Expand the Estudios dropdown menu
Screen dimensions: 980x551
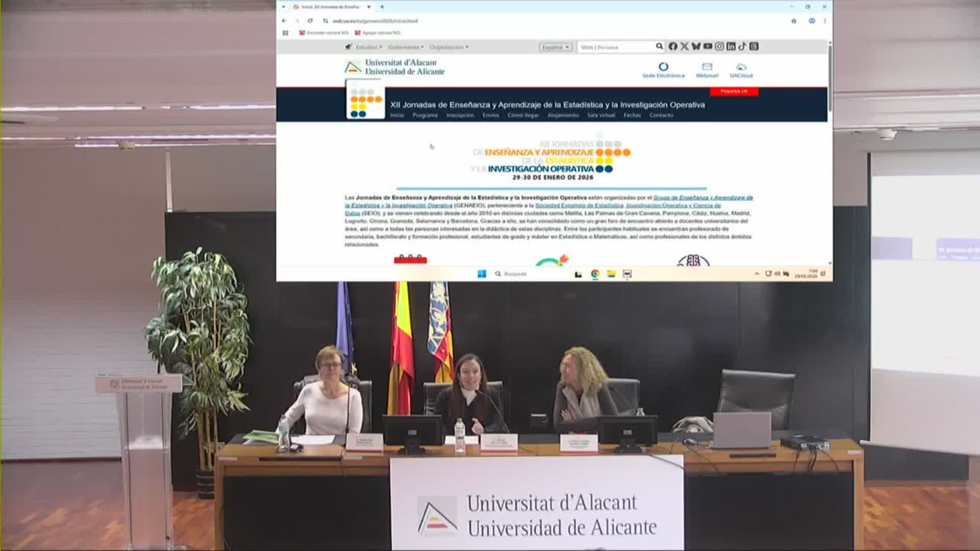pos(369,47)
